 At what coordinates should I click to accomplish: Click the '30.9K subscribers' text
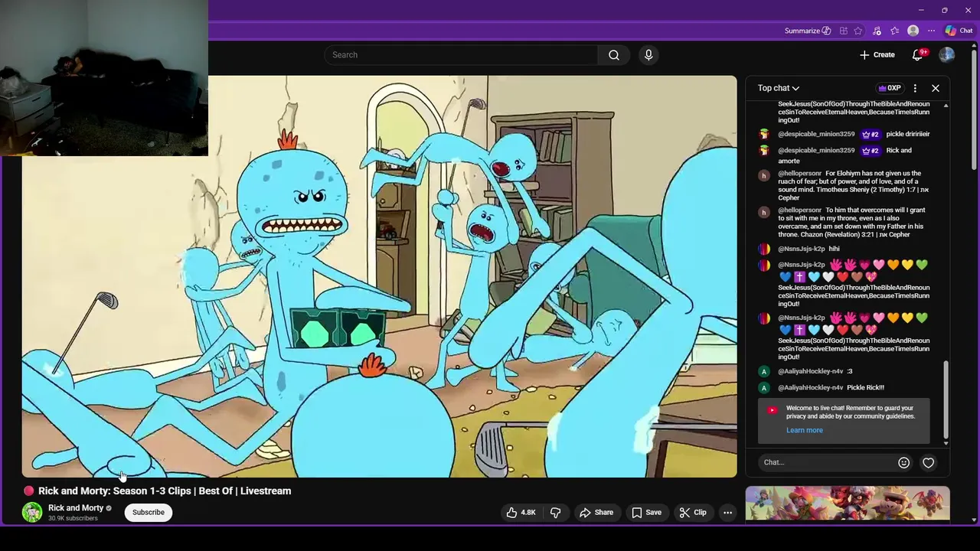(x=73, y=519)
